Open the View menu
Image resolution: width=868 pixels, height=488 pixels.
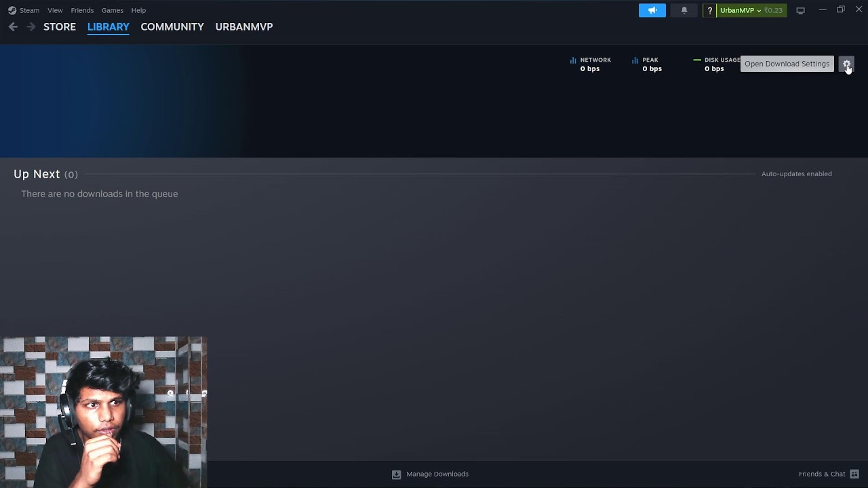click(x=55, y=10)
